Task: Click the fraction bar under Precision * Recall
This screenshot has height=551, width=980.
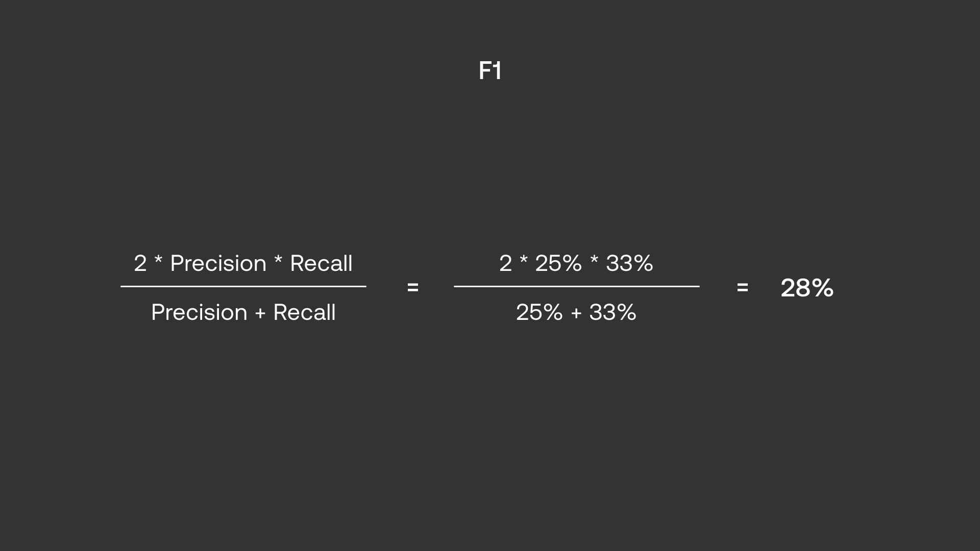Action: (x=243, y=287)
